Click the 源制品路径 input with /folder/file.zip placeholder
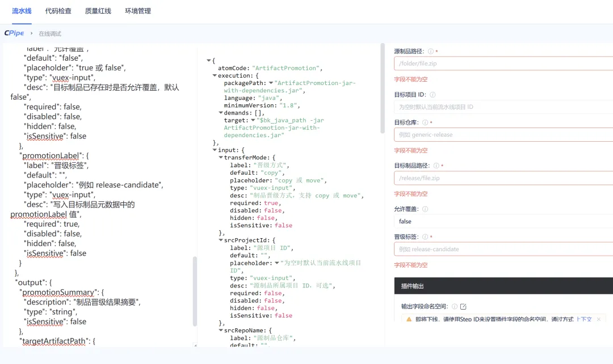 503,64
